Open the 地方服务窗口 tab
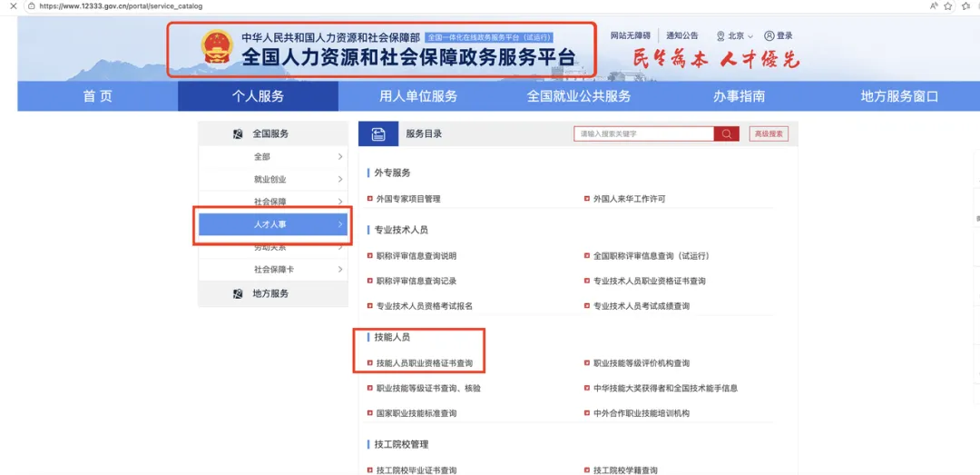 [x=899, y=96]
